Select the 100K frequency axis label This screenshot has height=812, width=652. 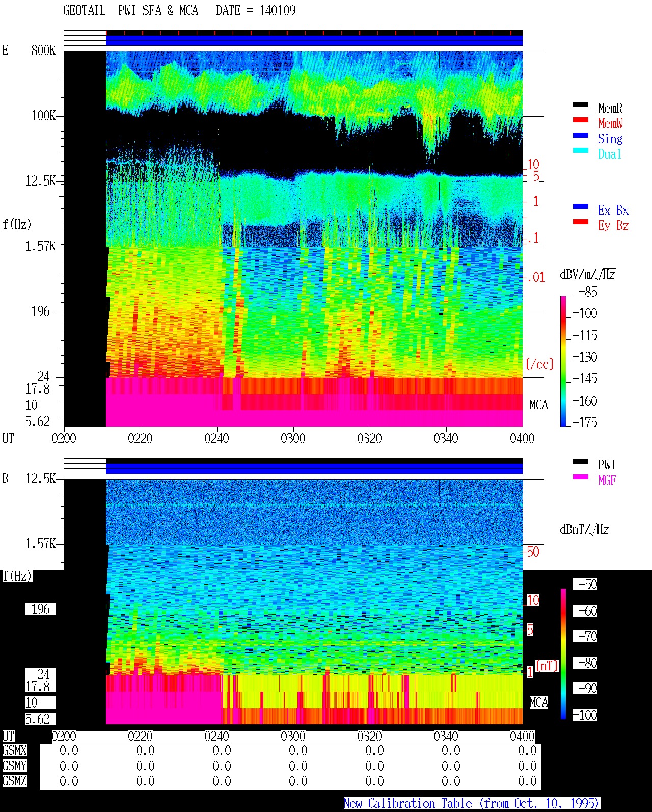tap(43, 116)
